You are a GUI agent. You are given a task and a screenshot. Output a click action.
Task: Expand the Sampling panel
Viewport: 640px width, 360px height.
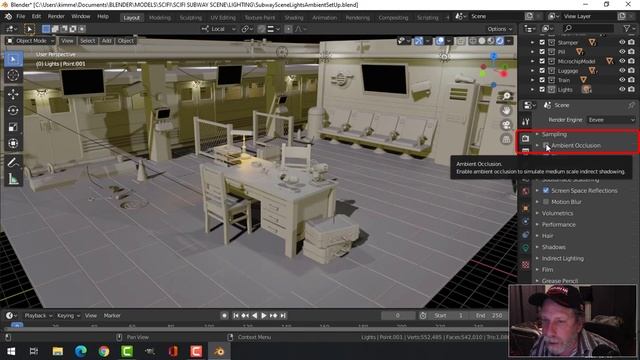(554, 134)
